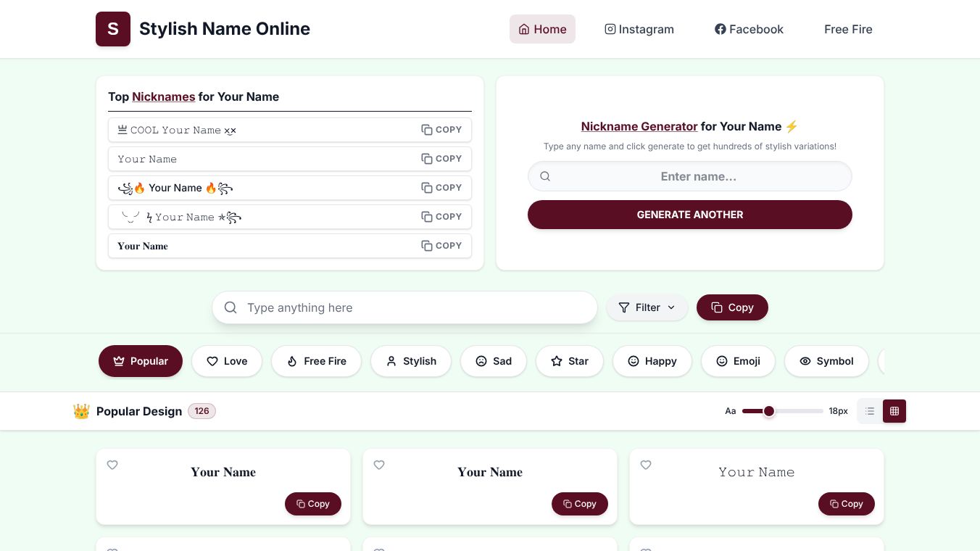The width and height of the screenshot is (980, 551).
Task: Select the Love category chip
Action: point(227,361)
